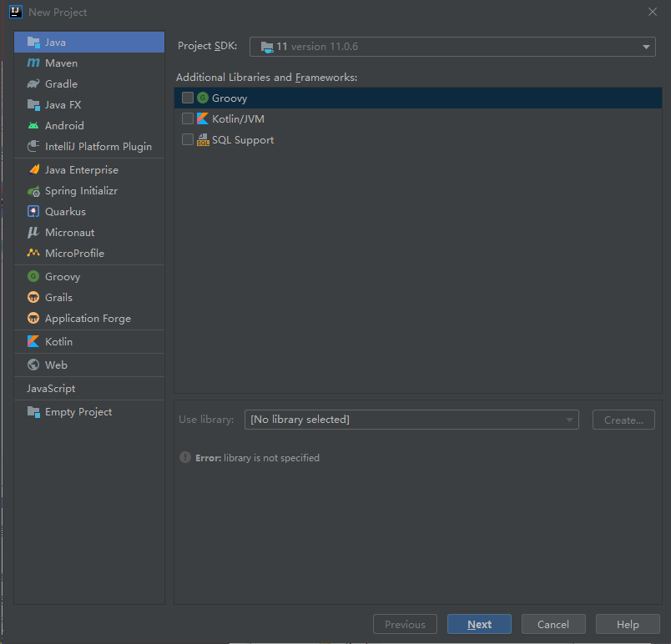Click the Quarkus icon

pos(33,211)
